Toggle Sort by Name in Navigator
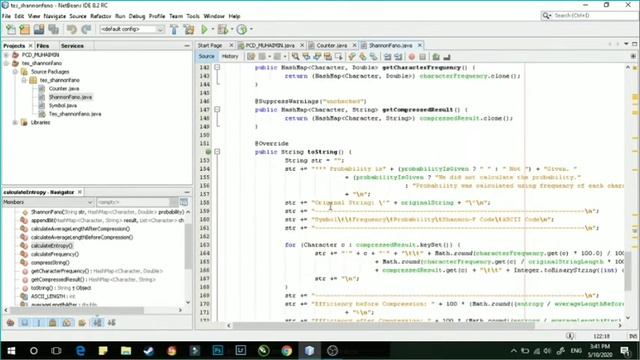This screenshot has height=360, width=640. pos(97,323)
